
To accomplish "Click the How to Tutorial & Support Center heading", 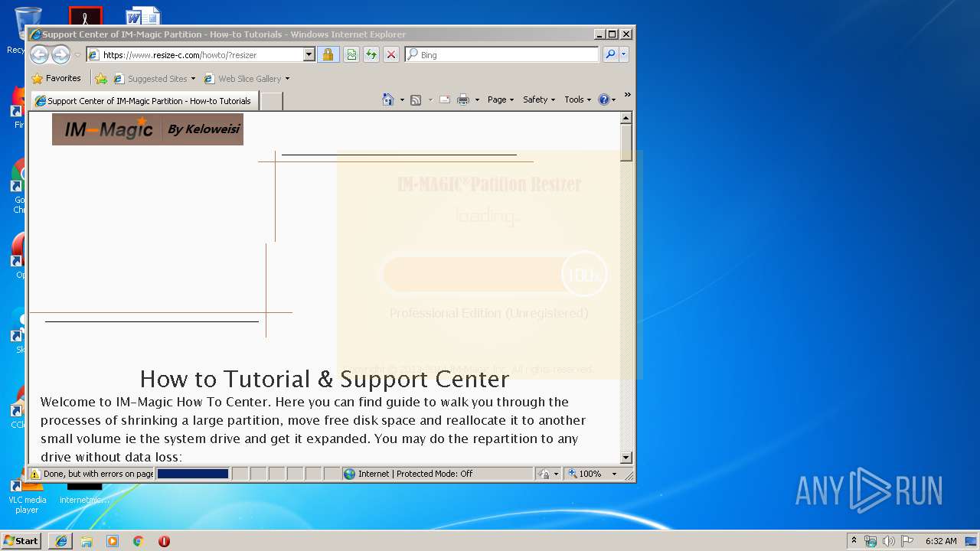I will pyautogui.click(x=325, y=379).
